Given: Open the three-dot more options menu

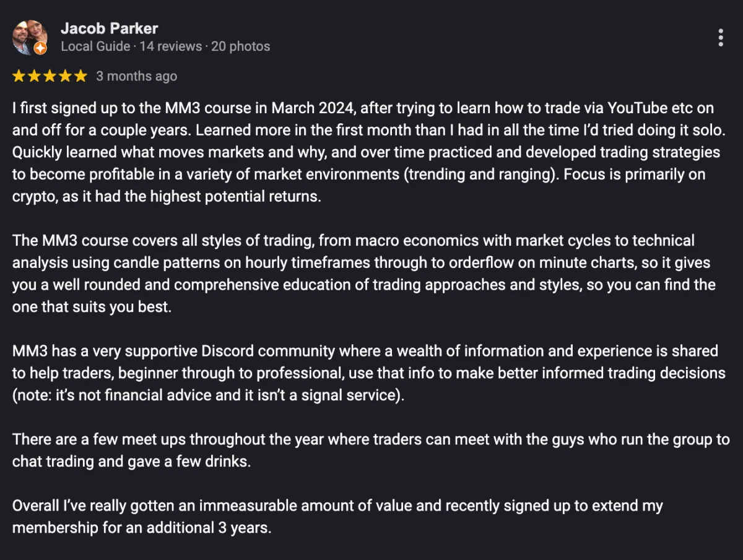Looking at the screenshot, I should (x=721, y=38).
